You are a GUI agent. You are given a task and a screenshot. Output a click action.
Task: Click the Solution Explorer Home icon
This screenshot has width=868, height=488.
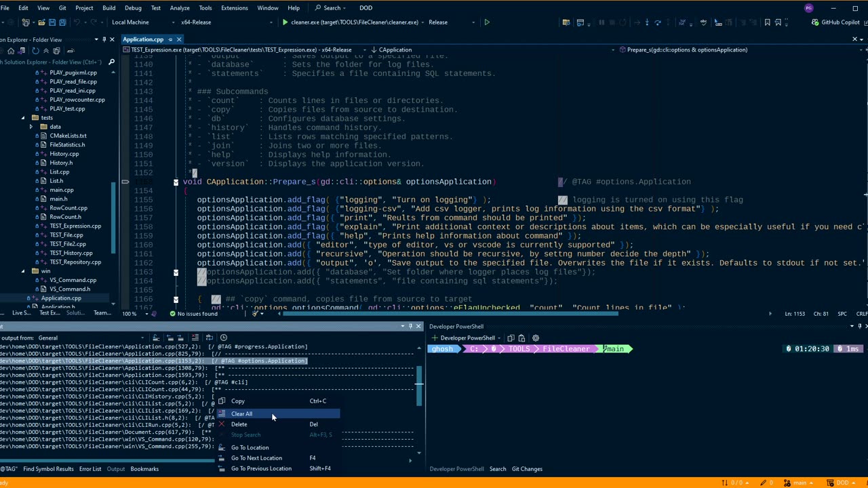pos(11,51)
